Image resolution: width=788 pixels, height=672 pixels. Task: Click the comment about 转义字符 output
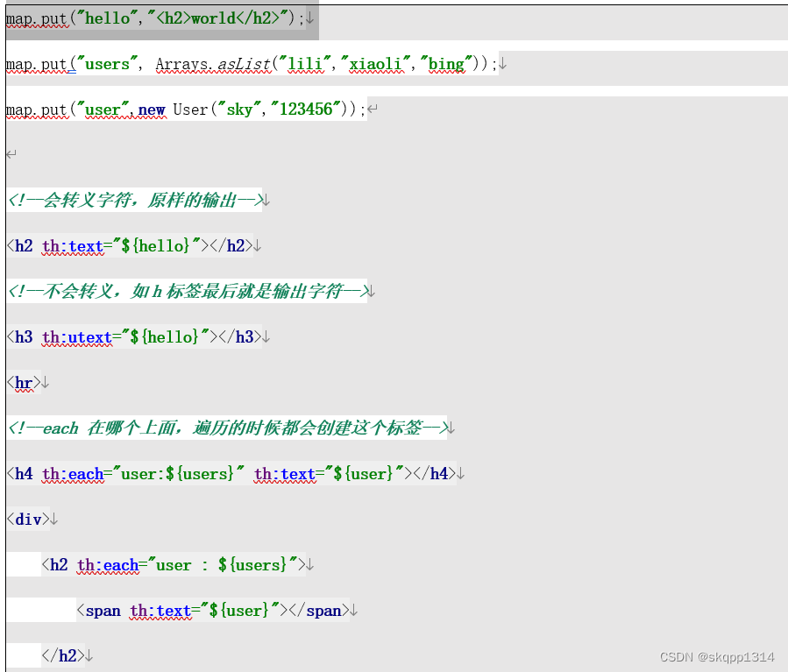(x=131, y=200)
